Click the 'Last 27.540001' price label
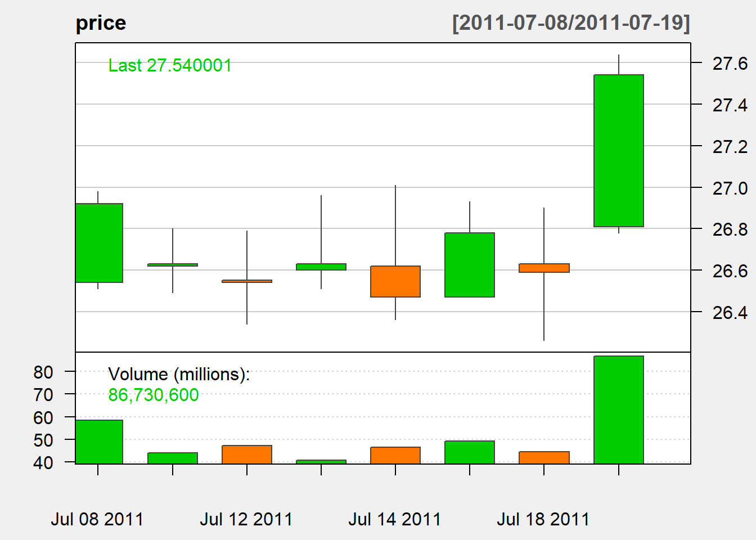This screenshot has height=540, width=756. coord(170,66)
